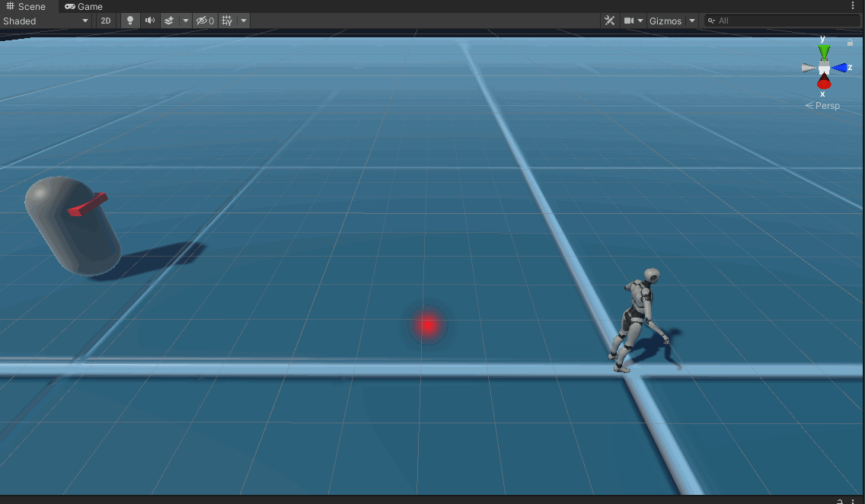Toggle skybox and effects icon
This screenshot has height=504, width=865.
(x=169, y=21)
